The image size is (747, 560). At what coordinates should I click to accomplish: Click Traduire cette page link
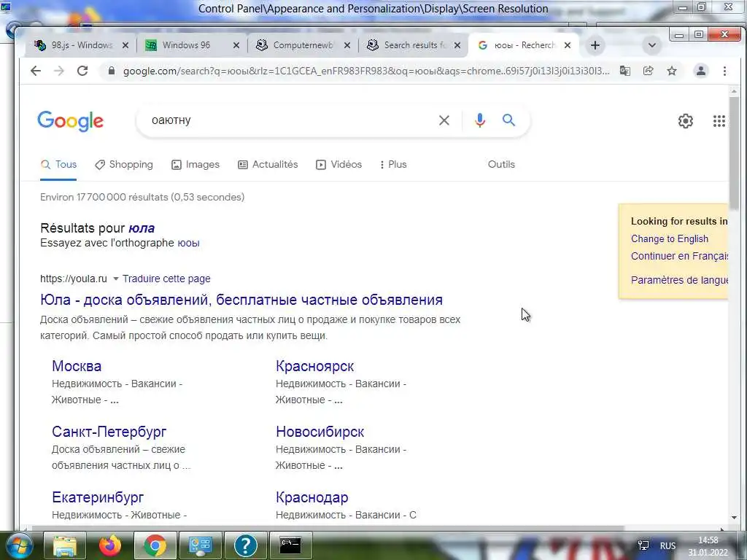point(166,279)
